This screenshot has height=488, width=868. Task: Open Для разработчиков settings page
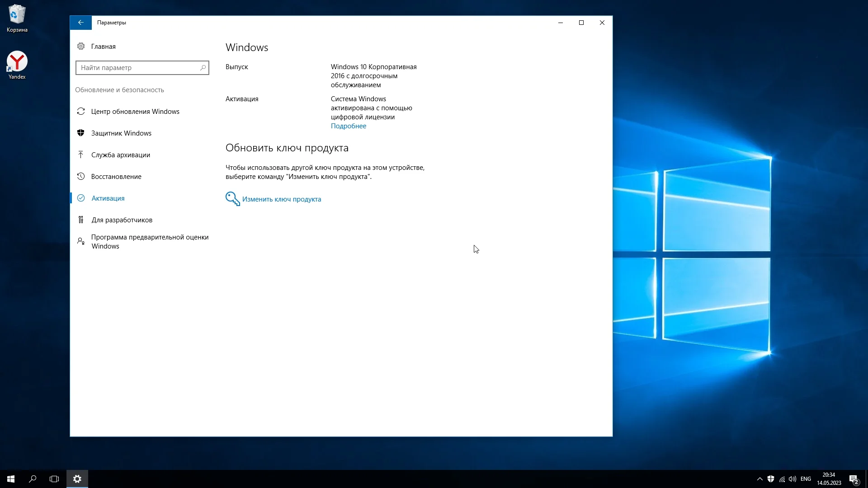[x=122, y=220]
